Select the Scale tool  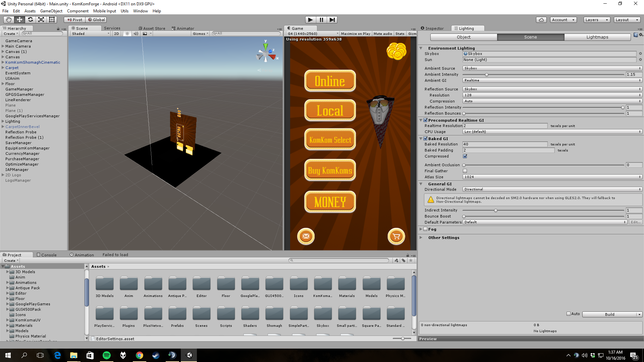click(41, 20)
